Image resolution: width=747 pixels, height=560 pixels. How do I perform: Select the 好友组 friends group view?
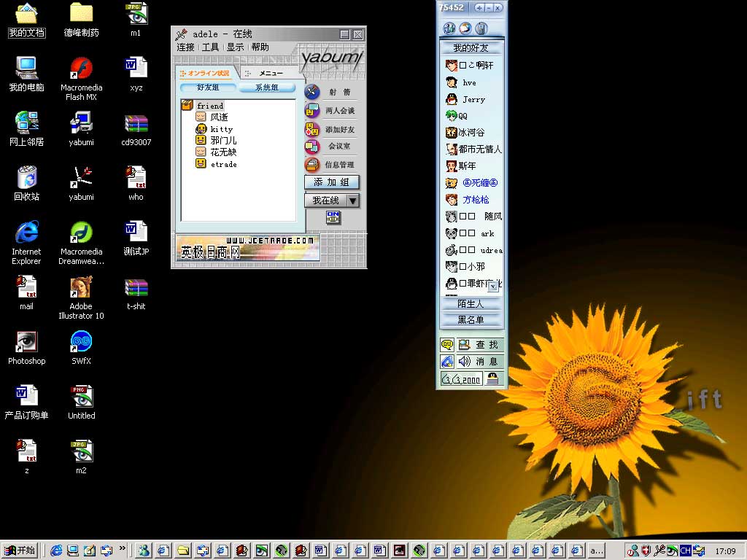click(208, 87)
